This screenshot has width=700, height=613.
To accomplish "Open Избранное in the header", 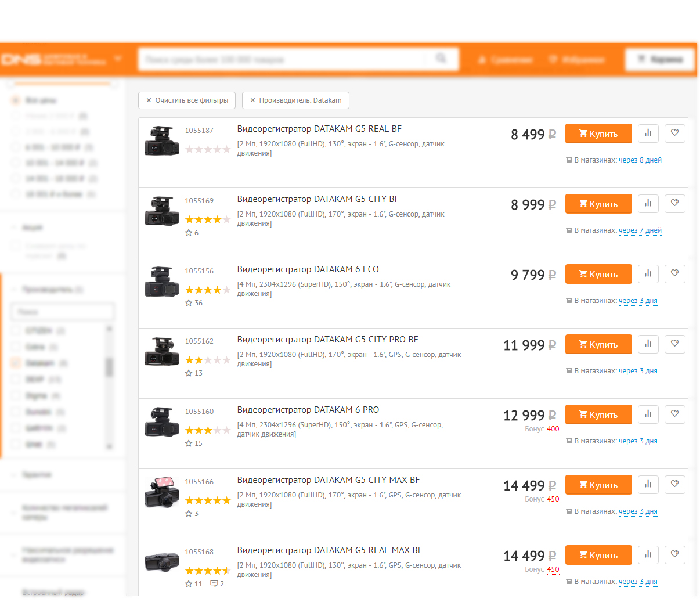I will point(576,60).
